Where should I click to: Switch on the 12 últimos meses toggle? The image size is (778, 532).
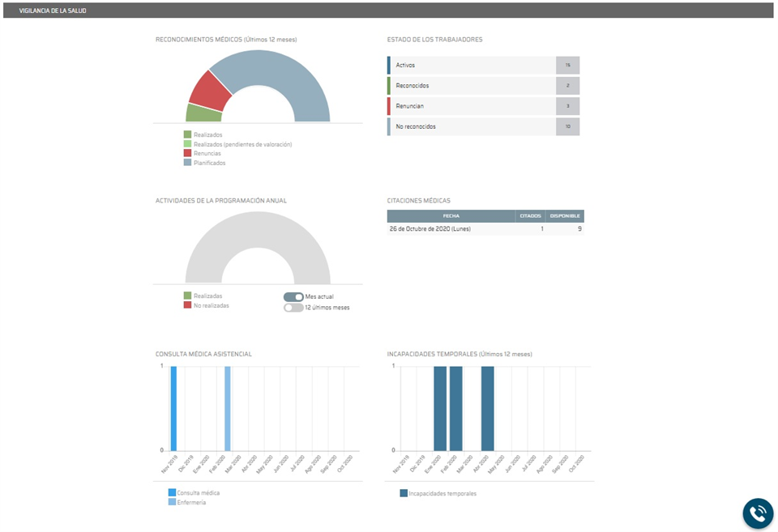tap(293, 308)
